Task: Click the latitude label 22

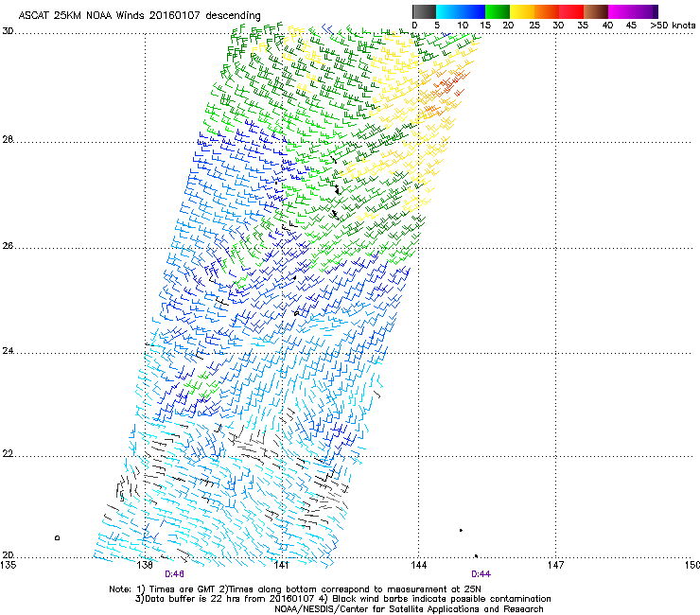Action: 8,454
